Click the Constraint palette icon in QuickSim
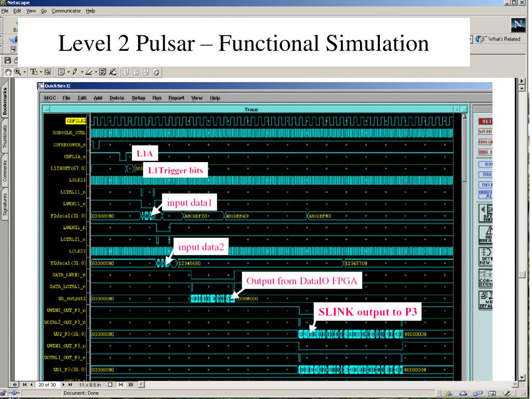The width and height of the screenshot is (532, 399). (x=486, y=278)
